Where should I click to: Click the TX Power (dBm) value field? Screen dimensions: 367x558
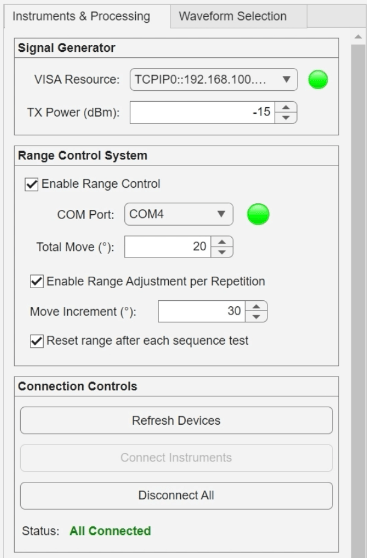(x=202, y=112)
